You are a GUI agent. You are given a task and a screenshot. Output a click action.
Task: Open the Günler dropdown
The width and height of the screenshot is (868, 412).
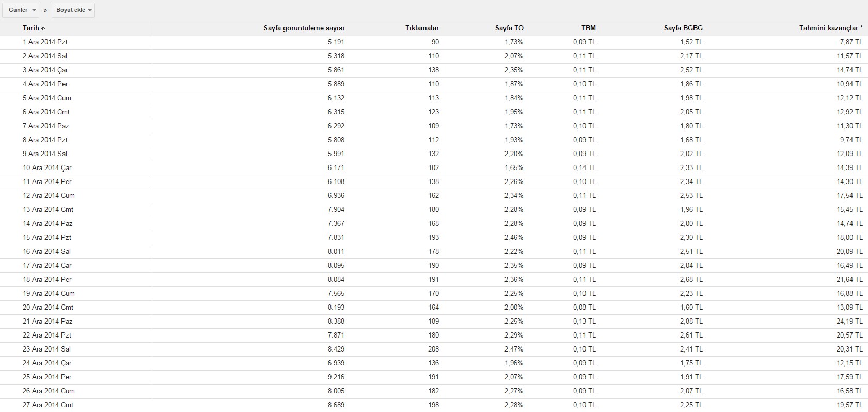click(21, 10)
